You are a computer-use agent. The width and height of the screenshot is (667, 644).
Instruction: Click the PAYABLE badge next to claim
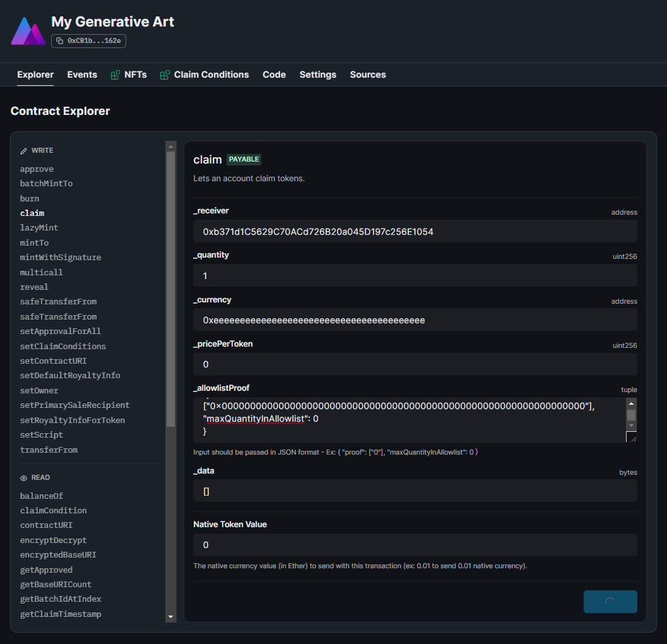click(244, 159)
